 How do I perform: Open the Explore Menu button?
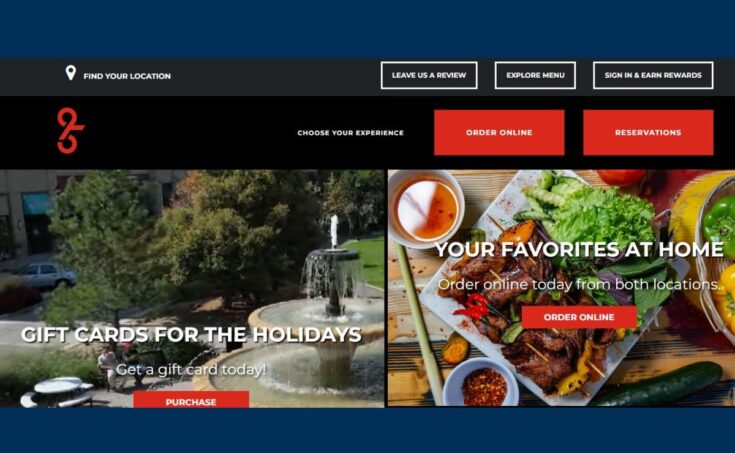point(535,75)
